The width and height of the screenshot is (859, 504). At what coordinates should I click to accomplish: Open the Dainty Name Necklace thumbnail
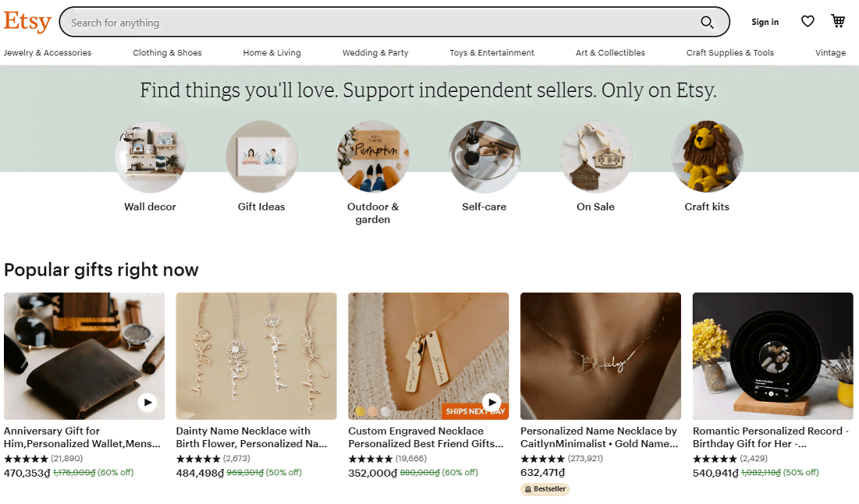pos(256,356)
